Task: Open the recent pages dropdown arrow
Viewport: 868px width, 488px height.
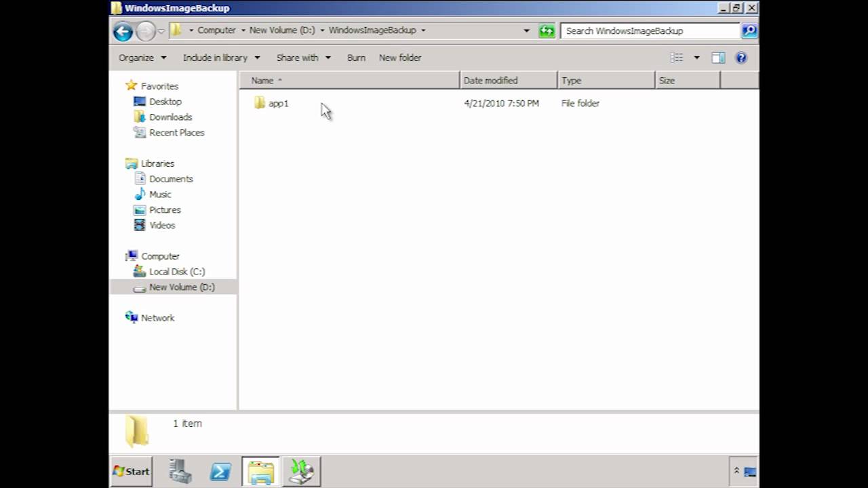Action: coord(161,31)
